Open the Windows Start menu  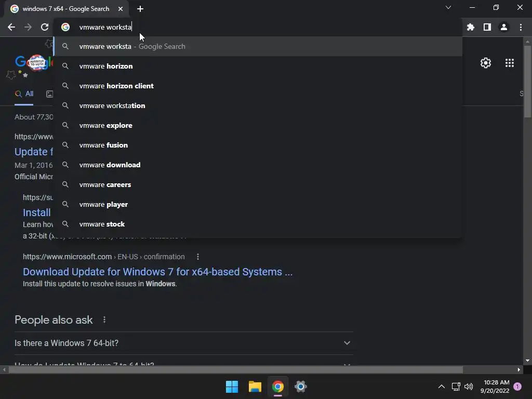coord(232,387)
